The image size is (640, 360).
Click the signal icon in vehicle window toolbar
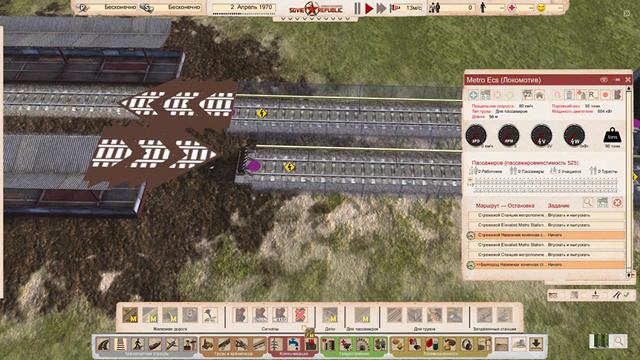tap(618, 95)
